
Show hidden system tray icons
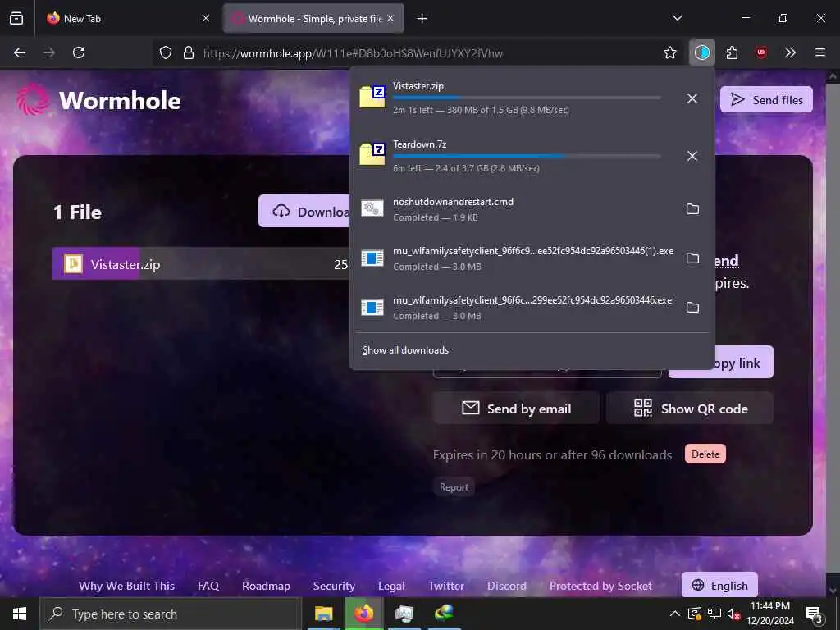coord(675,614)
